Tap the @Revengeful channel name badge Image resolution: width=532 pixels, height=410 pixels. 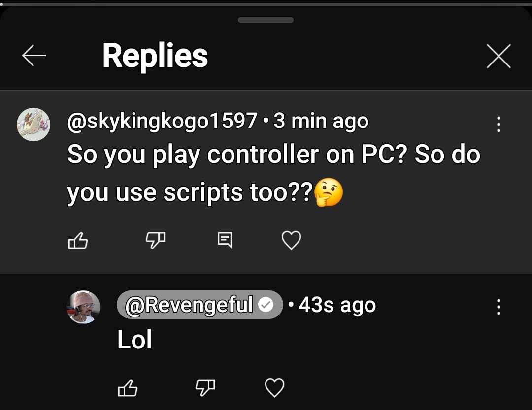click(x=200, y=305)
